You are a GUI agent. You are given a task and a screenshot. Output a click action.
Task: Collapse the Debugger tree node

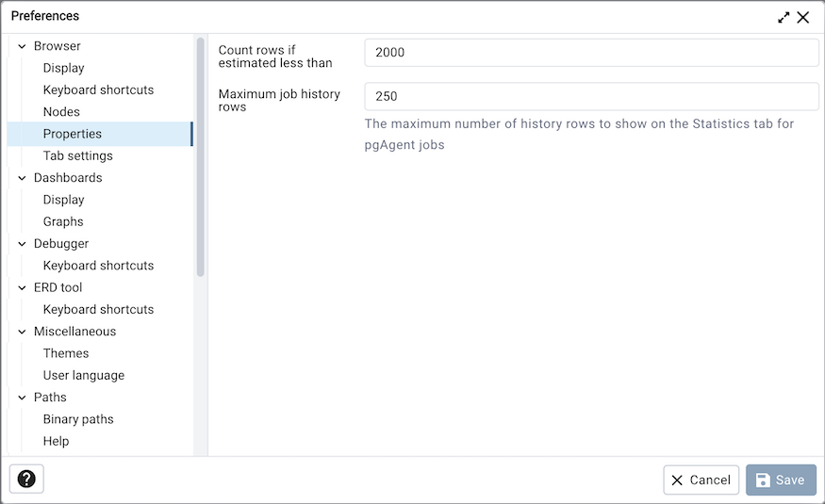[22, 244]
